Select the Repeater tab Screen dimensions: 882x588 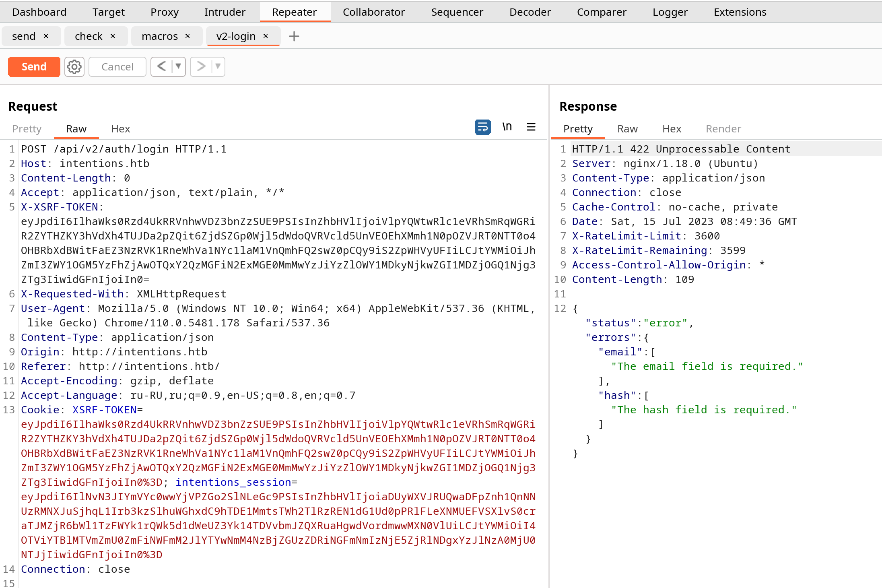pos(295,12)
